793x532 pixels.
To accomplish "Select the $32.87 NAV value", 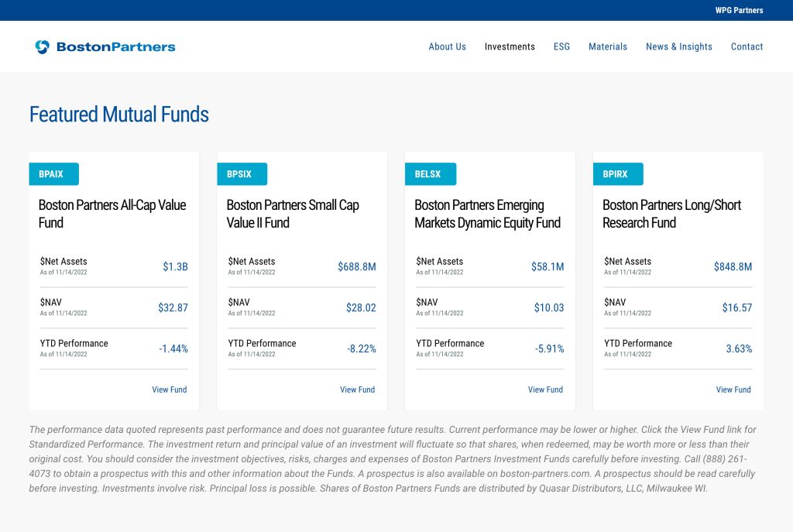I will click(x=173, y=307).
